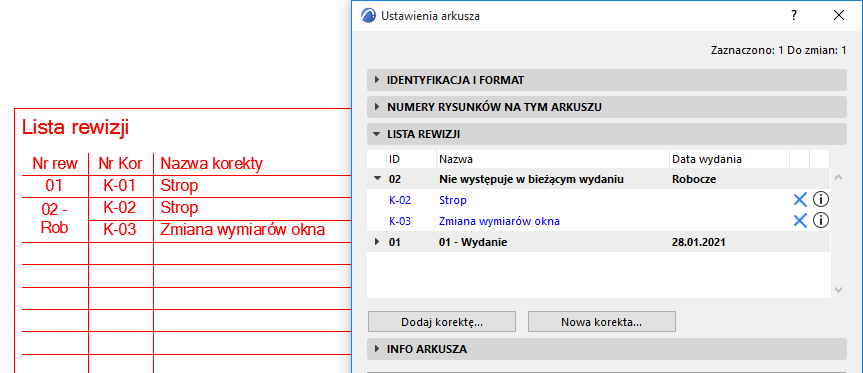Click the Dodaj korektę button
The image size is (863, 373).
pos(442,322)
